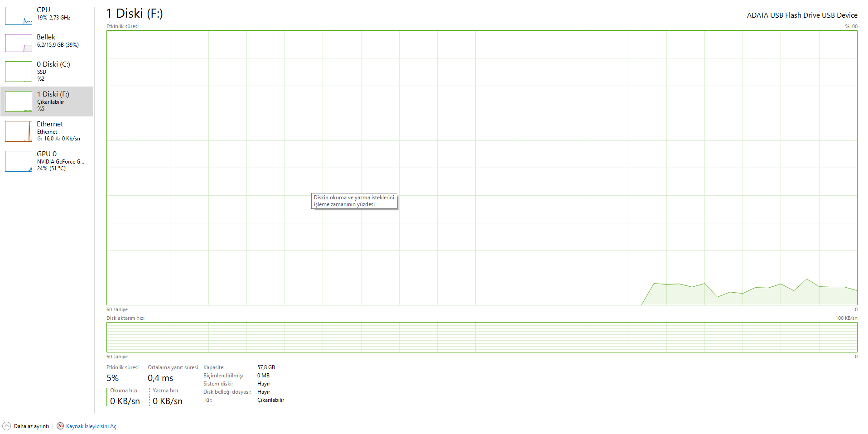
Task: Click the 57,8 GB capacity value
Action: 266,367
